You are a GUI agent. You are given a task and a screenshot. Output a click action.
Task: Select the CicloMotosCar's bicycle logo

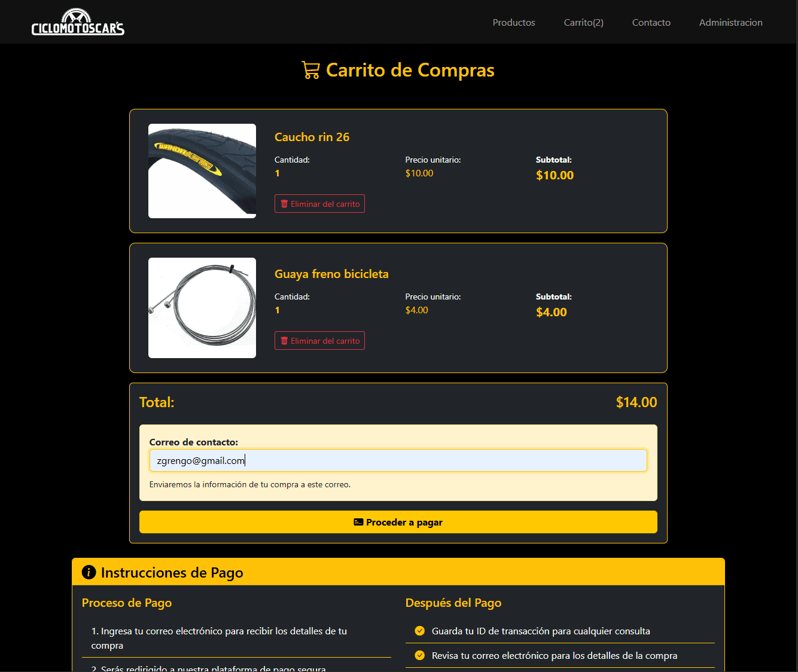pyautogui.click(x=77, y=22)
